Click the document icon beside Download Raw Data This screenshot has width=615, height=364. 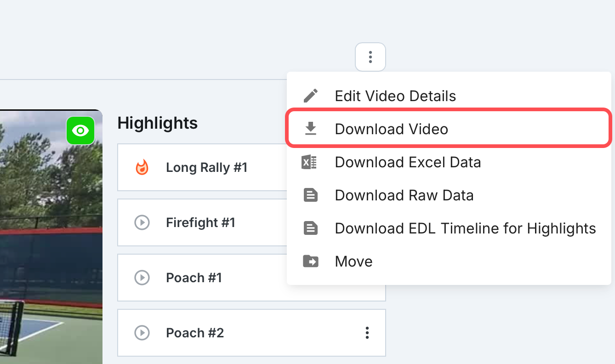click(x=311, y=195)
